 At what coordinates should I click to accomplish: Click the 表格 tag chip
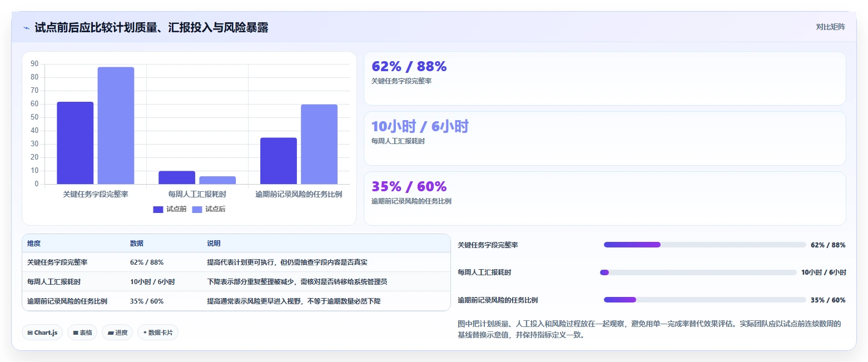point(82,333)
